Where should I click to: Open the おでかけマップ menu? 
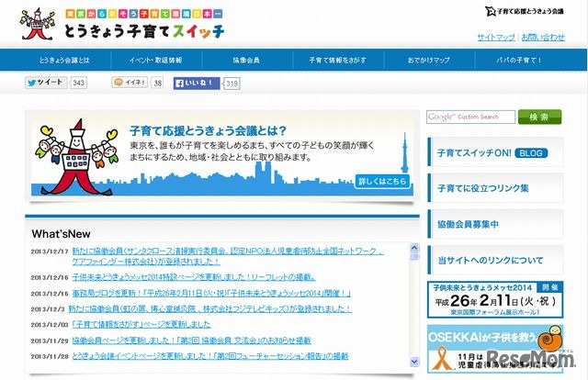[429, 60]
